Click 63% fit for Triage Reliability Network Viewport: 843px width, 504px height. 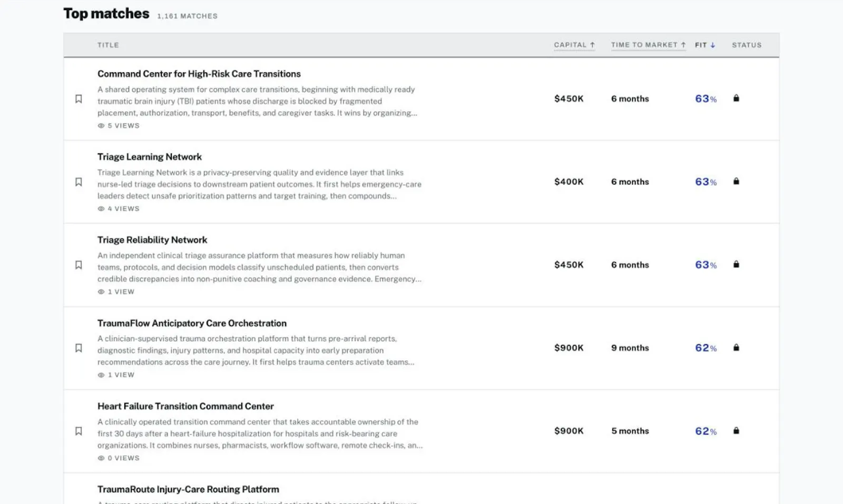[x=705, y=264]
